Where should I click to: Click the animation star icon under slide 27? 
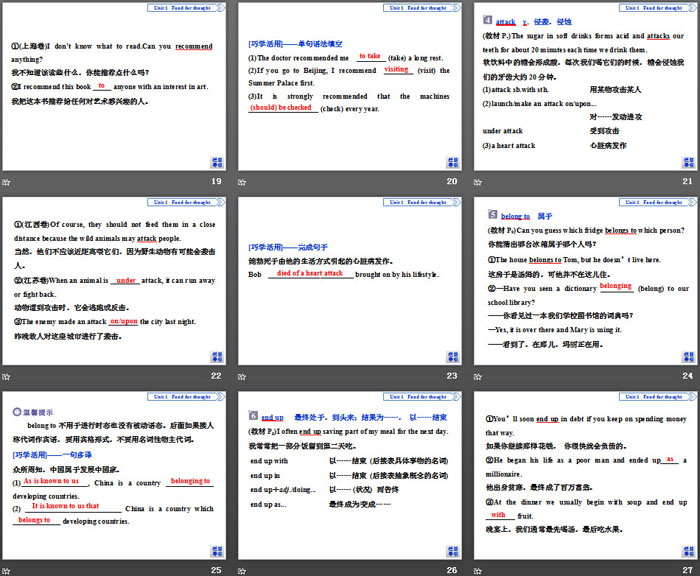click(477, 571)
